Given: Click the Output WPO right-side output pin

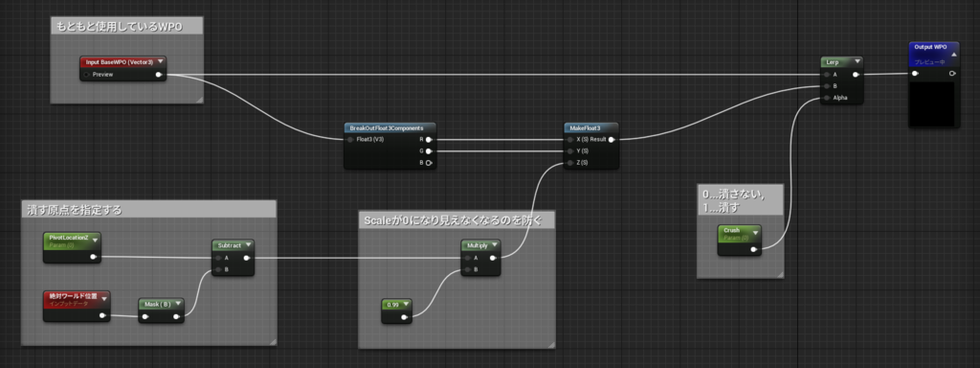Looking at the screenshot, I should pos(952,73).
